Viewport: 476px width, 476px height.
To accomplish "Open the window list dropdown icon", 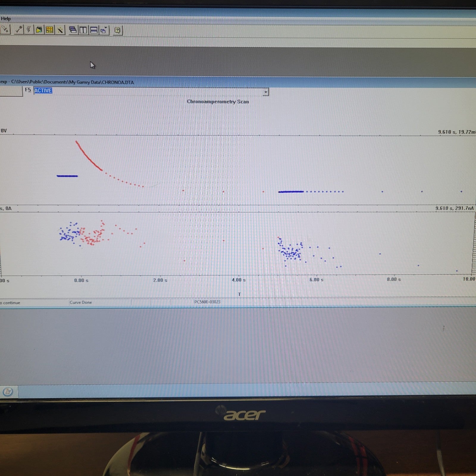I will [104, 30].
